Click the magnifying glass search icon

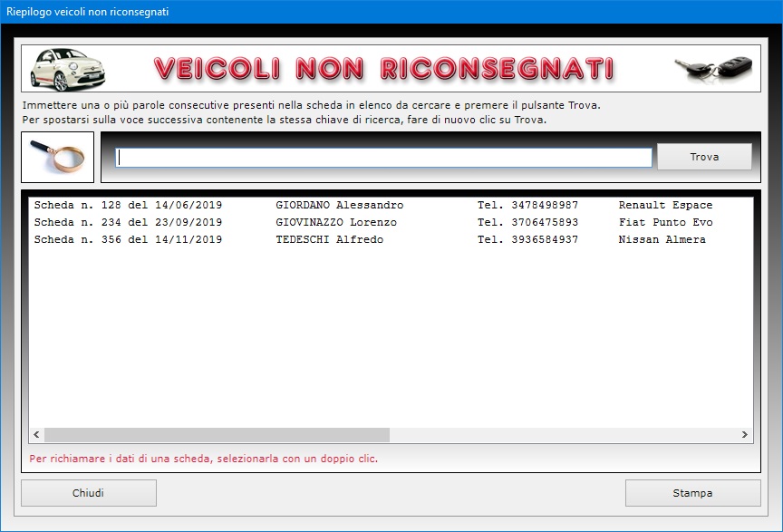pyautogui.click(x=57, y=157)
